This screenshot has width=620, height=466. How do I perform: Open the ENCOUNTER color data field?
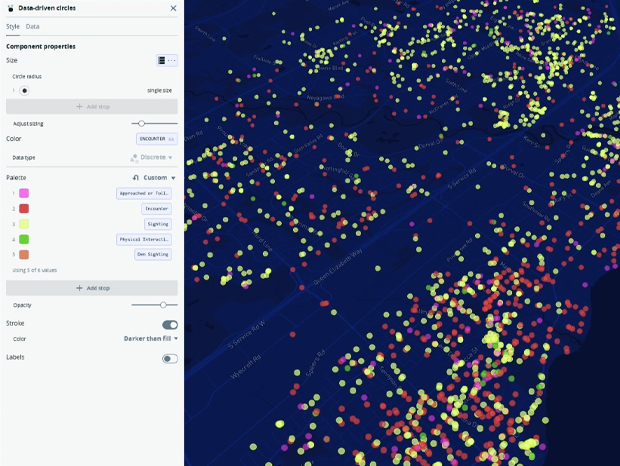coord(157,139)
